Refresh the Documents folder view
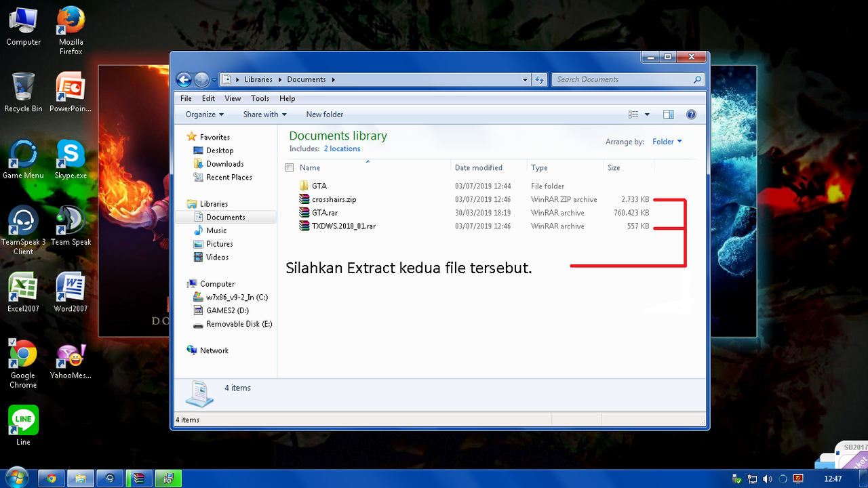Image resolution: width=868 pixels, height=488 pixels. pos(540,79)
